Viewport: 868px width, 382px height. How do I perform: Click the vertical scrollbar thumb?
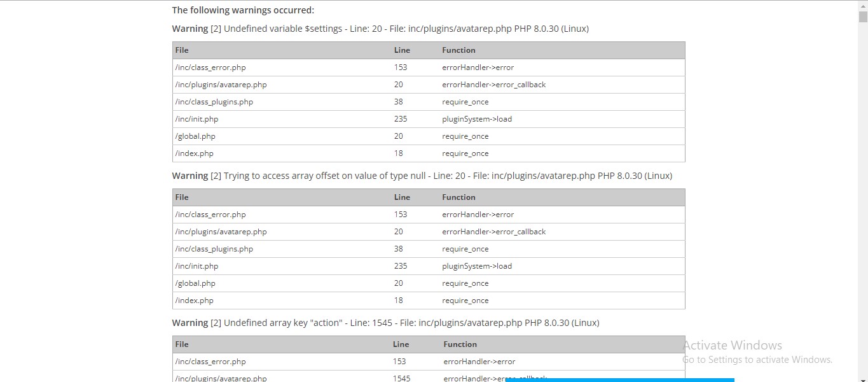863,17
